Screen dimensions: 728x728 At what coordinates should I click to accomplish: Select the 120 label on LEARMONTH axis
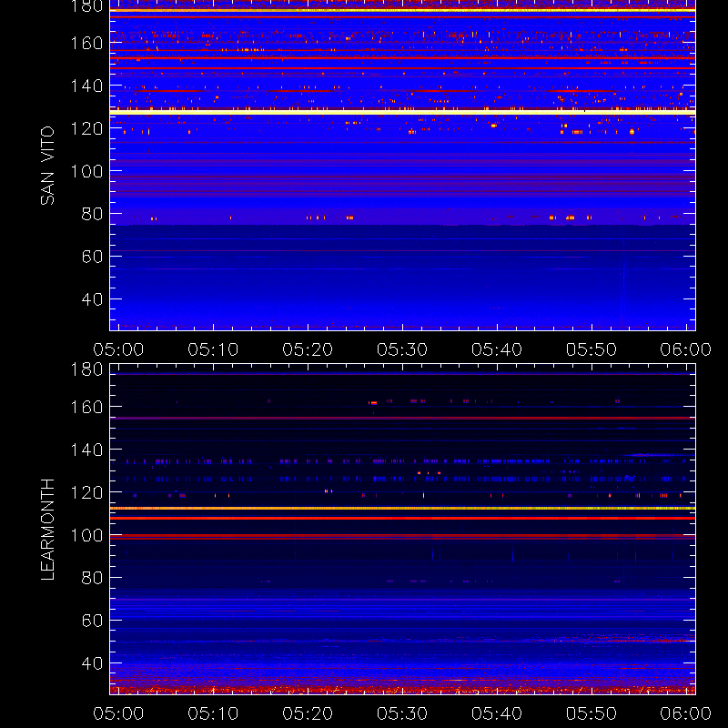pos(86,492)
